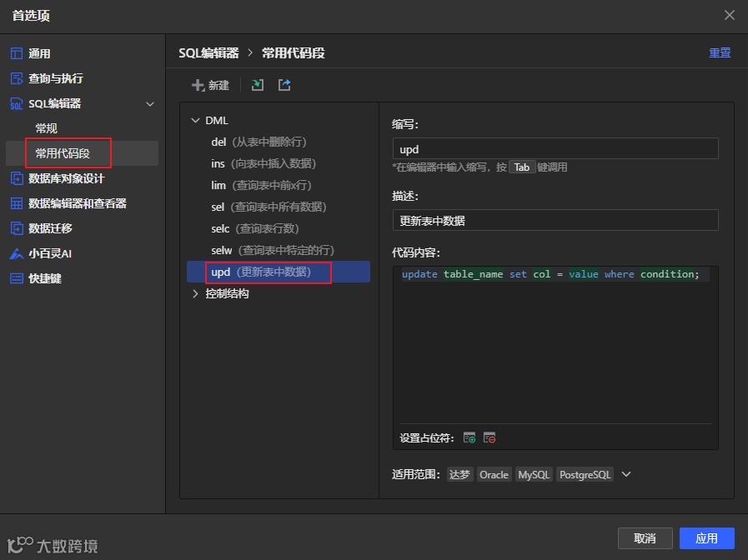Select the ins snippet row

point(279,163)
